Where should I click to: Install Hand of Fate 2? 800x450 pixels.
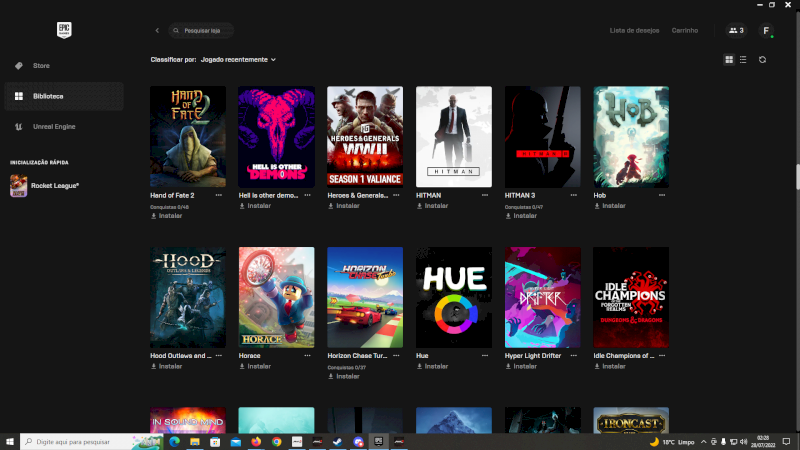(x=166, y=216)
